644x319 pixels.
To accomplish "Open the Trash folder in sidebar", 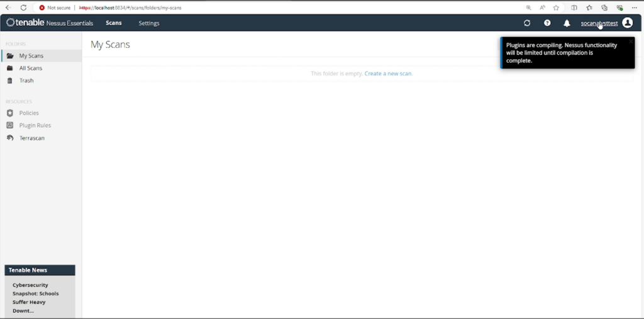I will [26, 81].
